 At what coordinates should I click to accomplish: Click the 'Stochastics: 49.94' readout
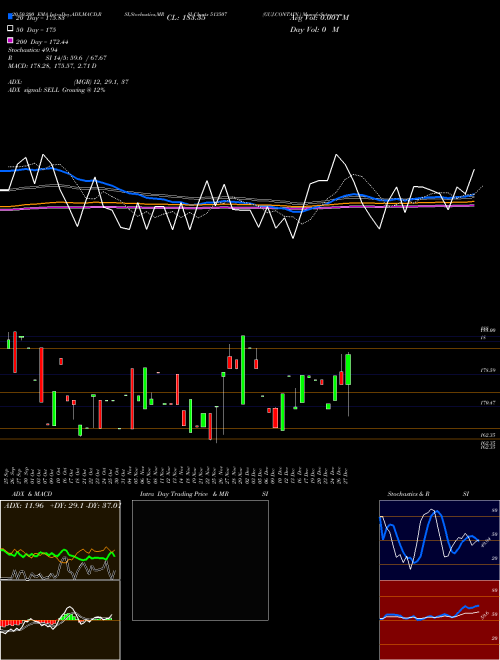click(33, 50)
